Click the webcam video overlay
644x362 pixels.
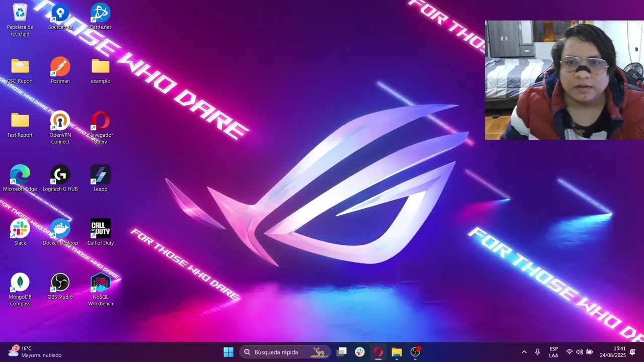(x=565, y=80)
